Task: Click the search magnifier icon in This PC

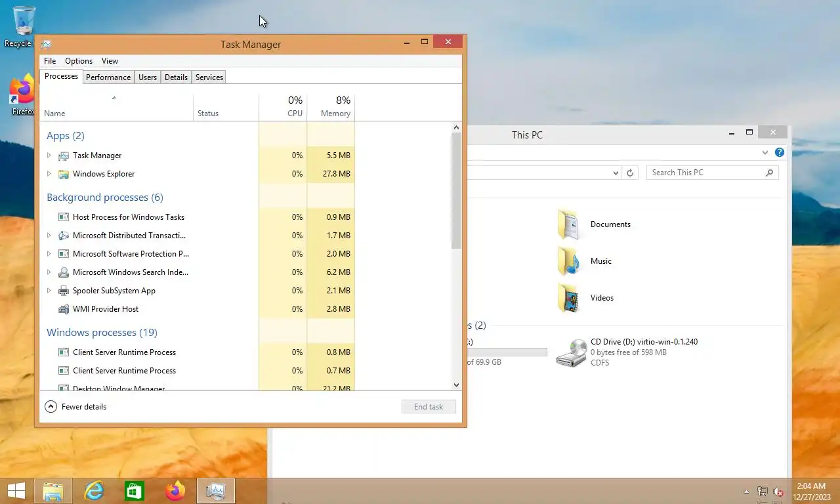Action: [770, 173]
